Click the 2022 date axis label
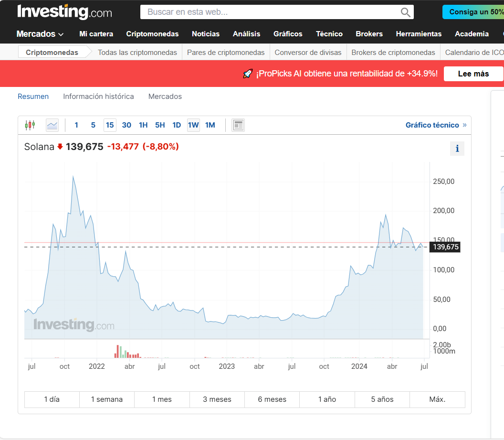The height and width of the screenshot is (440, 504). [97, 366]
